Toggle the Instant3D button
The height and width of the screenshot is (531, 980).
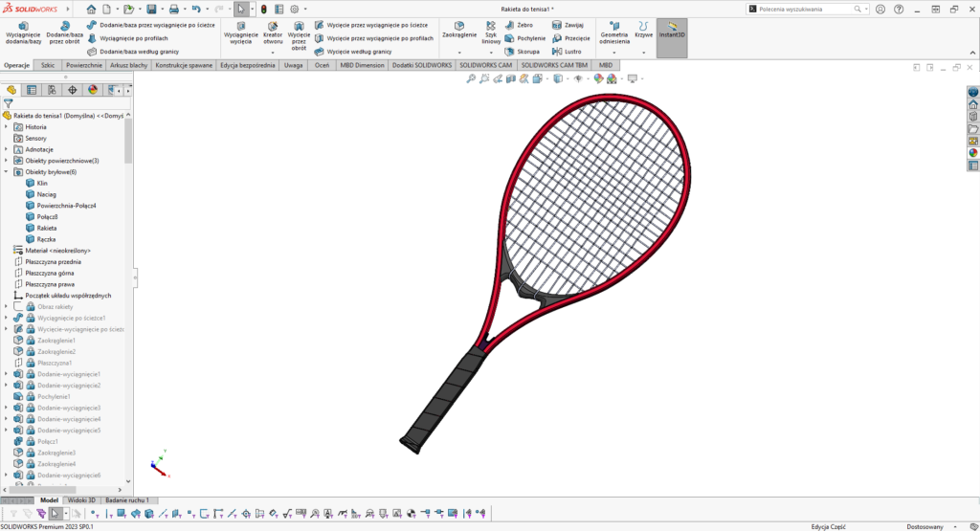pos(672,31)
